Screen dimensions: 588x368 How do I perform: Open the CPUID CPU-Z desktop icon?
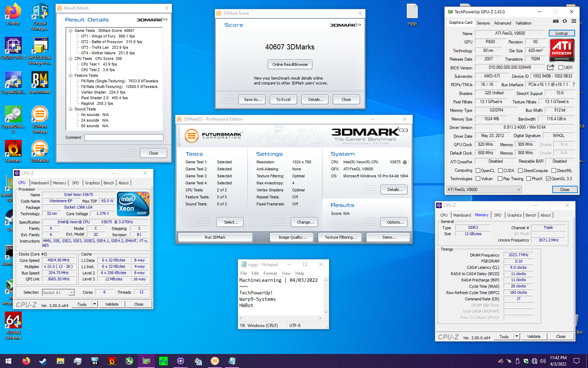click(x=13, y=49)
